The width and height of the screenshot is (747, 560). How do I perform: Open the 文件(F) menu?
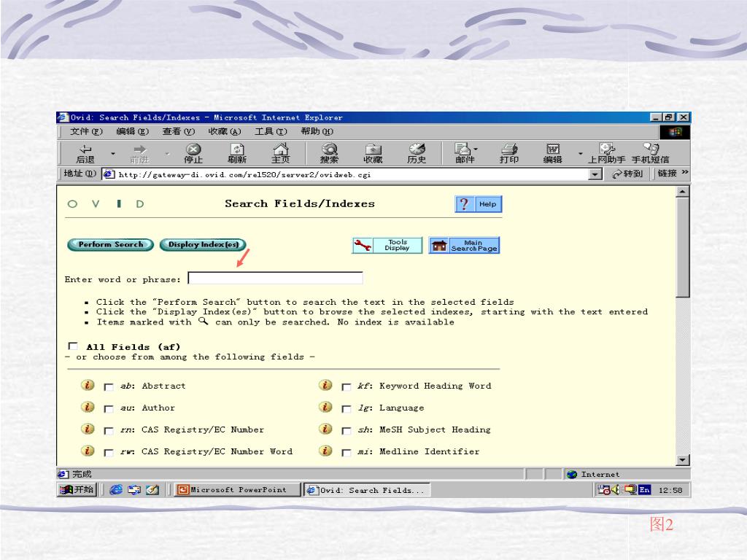[86, 131]
